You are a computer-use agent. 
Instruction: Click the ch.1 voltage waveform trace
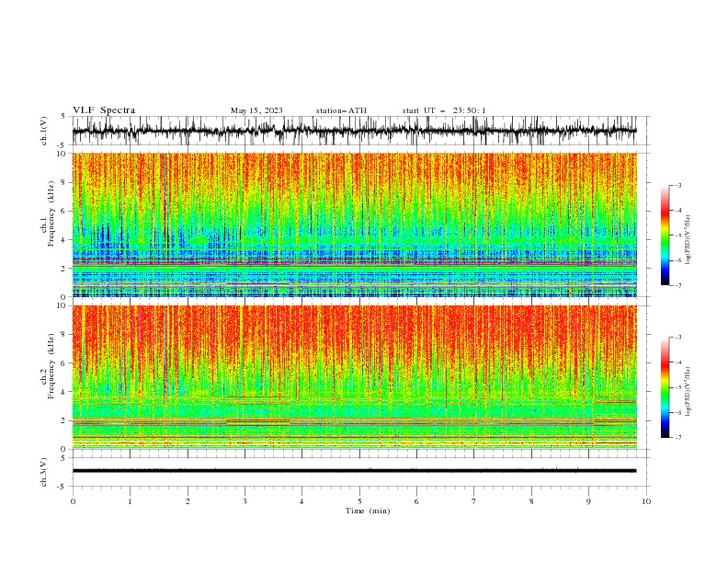pyautogui.click(x=354, y=131)
